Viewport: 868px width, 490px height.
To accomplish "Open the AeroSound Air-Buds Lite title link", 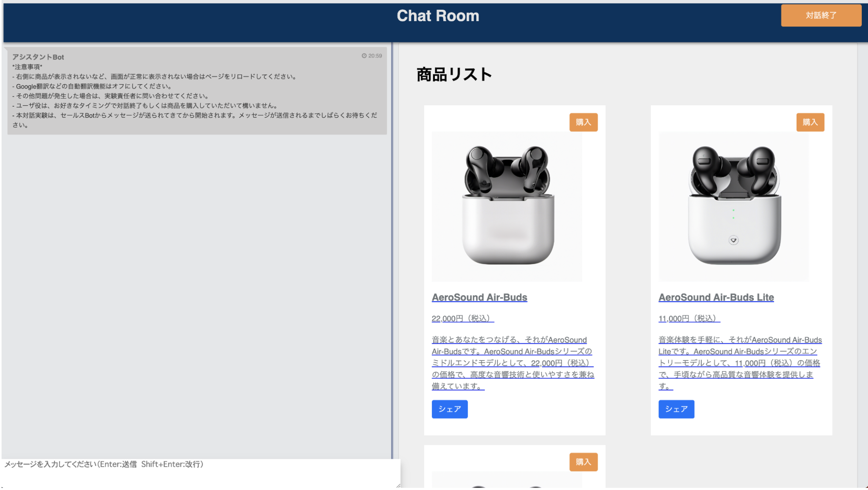I will 716,297.
